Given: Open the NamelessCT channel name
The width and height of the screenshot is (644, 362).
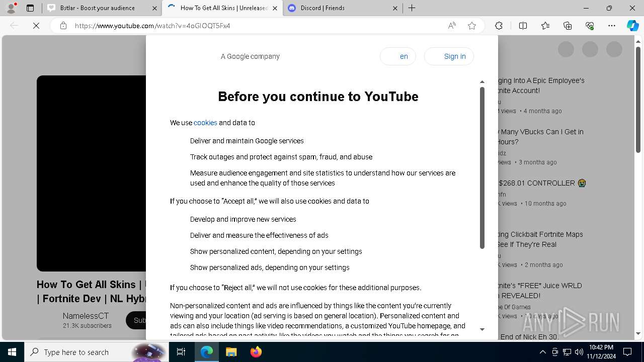Looking at the screenshot, I should [86, 316].
